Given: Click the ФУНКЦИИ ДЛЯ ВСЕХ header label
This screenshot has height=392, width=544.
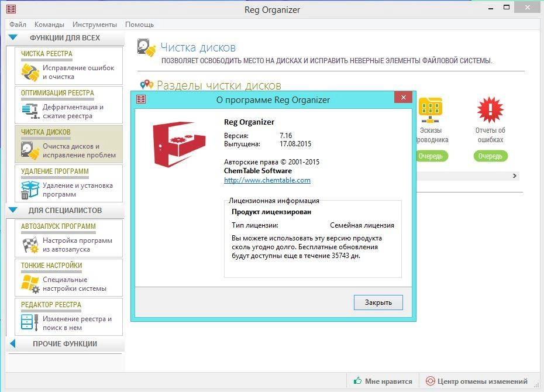Looking at the screenshot, I should click(x=65, y=37).
